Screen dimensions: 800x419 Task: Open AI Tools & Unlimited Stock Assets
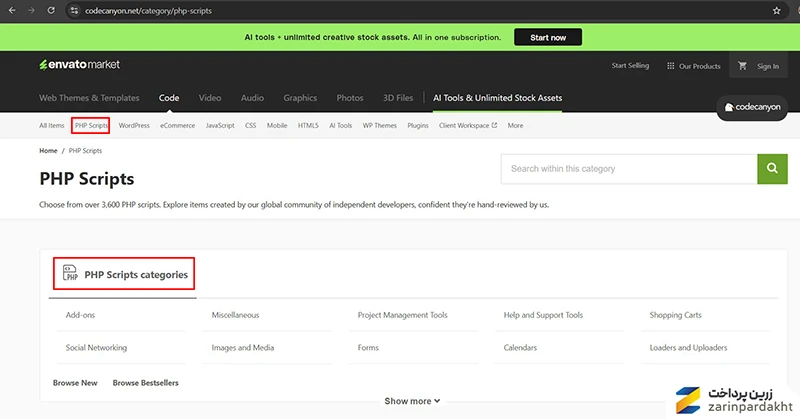pyautogui.click(x=497, y=98)
